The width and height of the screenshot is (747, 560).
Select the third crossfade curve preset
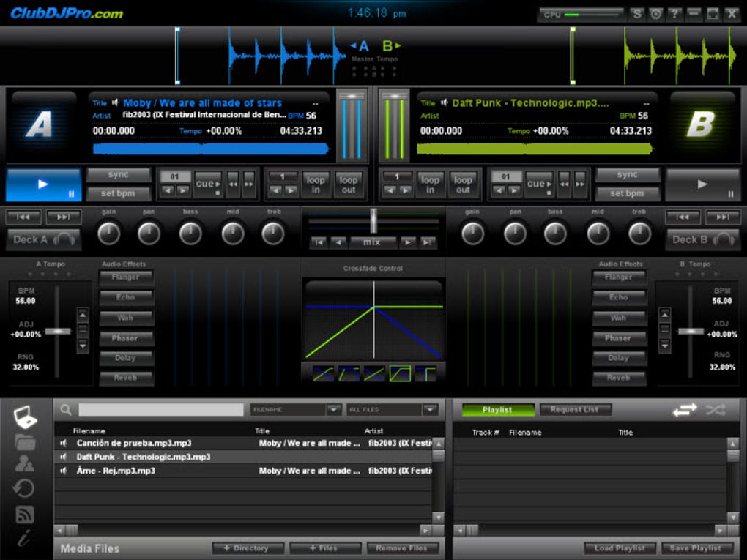(x=374, y=374)
